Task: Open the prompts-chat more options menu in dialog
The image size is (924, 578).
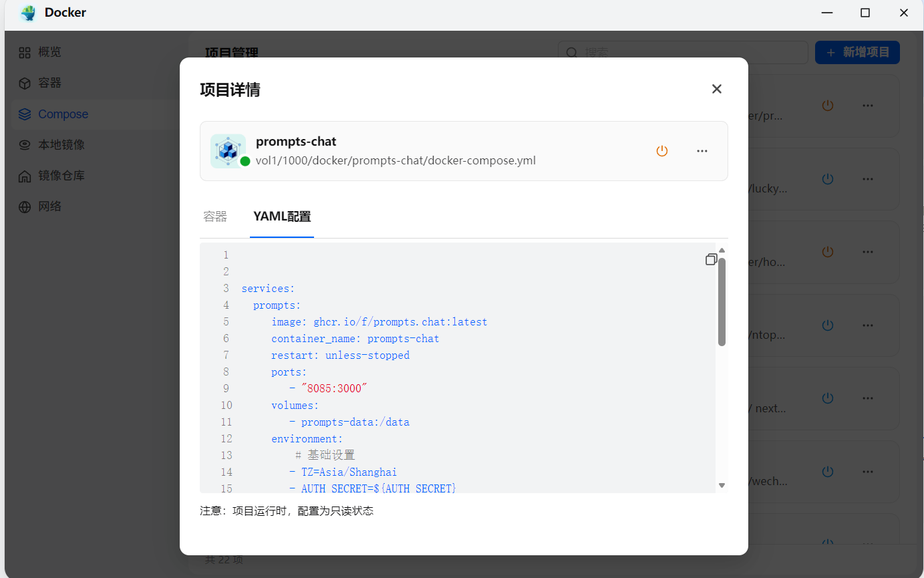Action: [x=702, y=151]
